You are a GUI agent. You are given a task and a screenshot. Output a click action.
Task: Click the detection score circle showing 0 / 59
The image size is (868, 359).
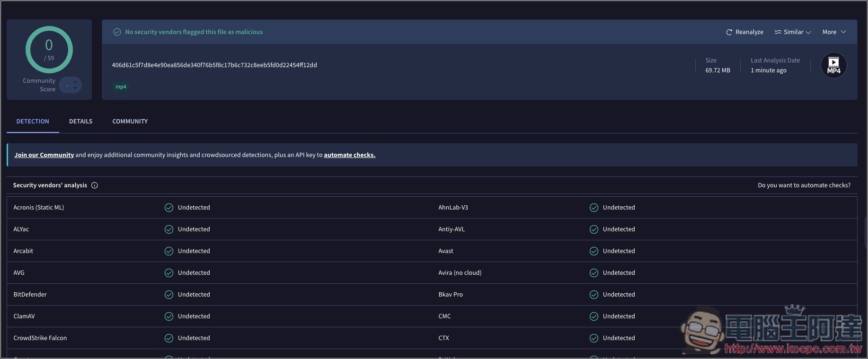coord(49,50)
